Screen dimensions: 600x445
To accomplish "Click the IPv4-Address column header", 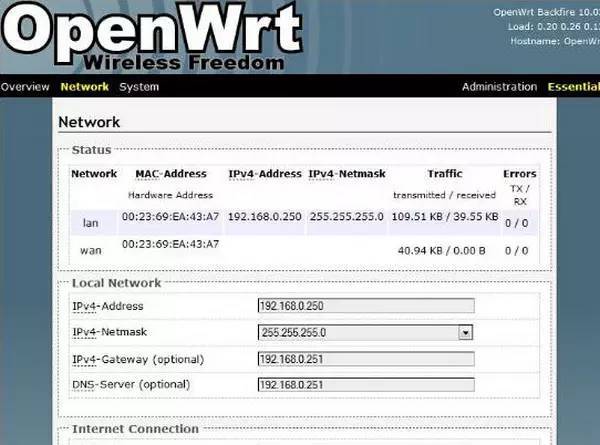I will pyautogui.click(x=265, y=174).
